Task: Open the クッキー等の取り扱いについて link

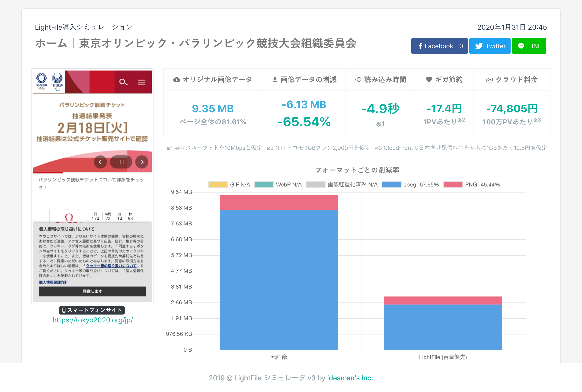Action: click(111, 266)
